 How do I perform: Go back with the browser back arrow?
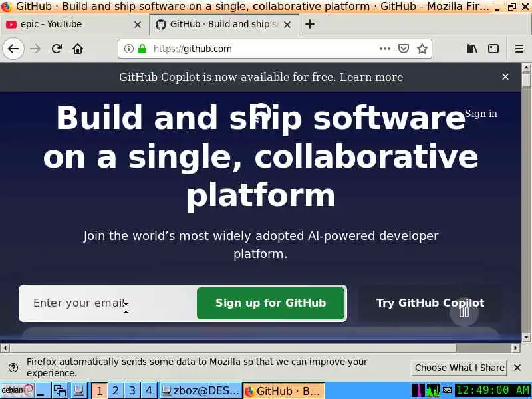(13, 49)
